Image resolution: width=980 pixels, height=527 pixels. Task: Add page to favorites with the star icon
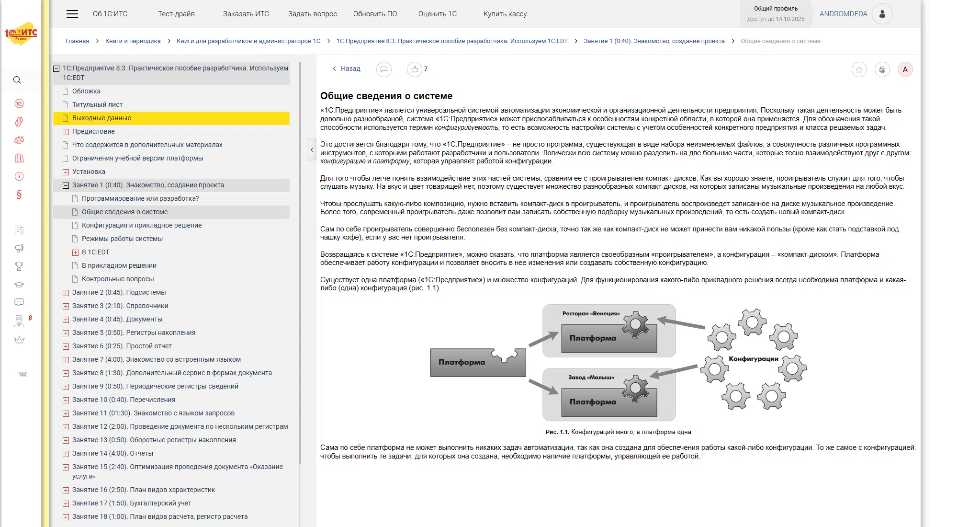859,70
